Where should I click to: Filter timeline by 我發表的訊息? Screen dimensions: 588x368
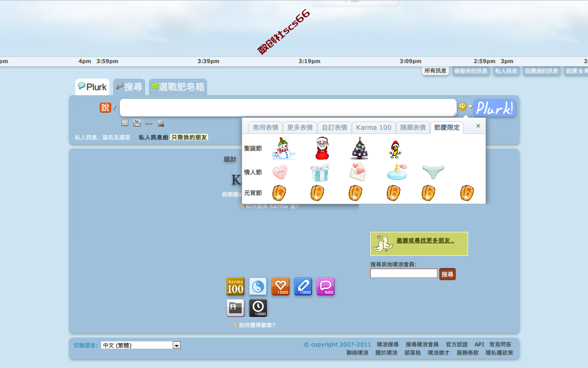click(x=471, y=71)
